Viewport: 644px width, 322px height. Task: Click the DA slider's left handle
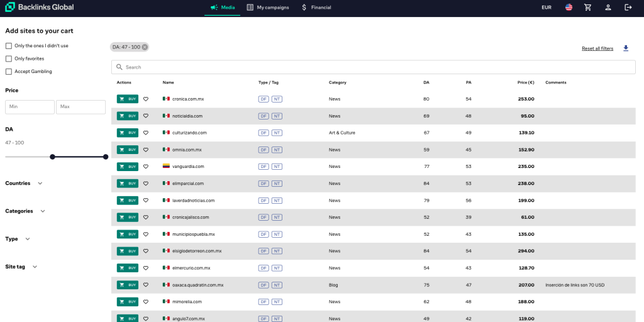point(52,157)
